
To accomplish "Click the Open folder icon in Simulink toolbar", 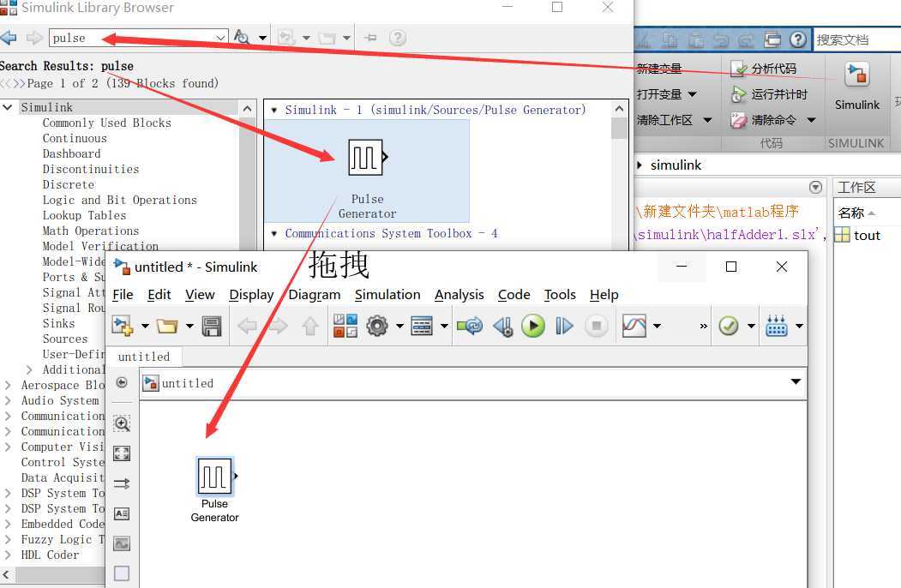I will point(167,326).
